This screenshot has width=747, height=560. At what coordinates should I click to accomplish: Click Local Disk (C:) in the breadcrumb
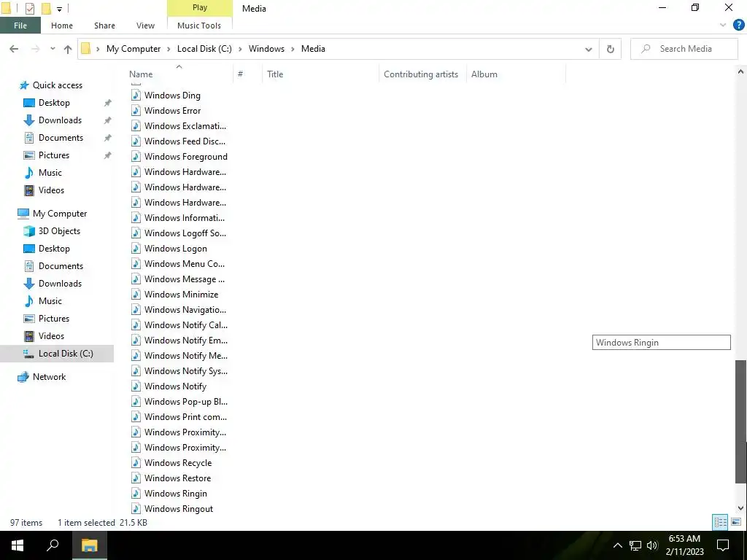[x=204, y=49]
